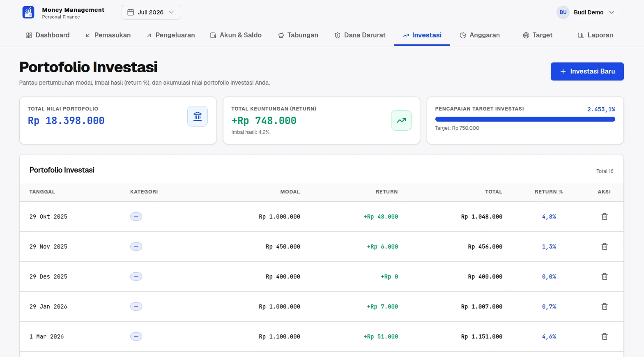
Task: Click the +Rp 51.000 return cell
Action: [381, 336]
